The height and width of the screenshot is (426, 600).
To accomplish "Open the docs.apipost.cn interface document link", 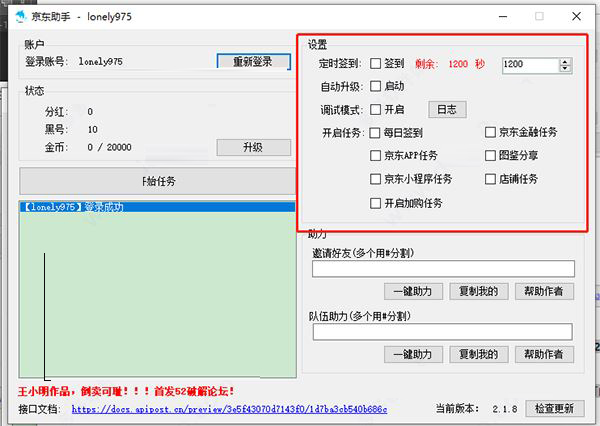I will (x=229, y=409).
